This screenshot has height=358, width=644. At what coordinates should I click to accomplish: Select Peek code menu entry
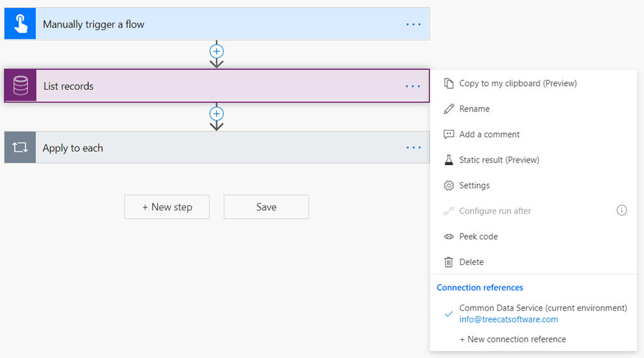pos(478,237)
